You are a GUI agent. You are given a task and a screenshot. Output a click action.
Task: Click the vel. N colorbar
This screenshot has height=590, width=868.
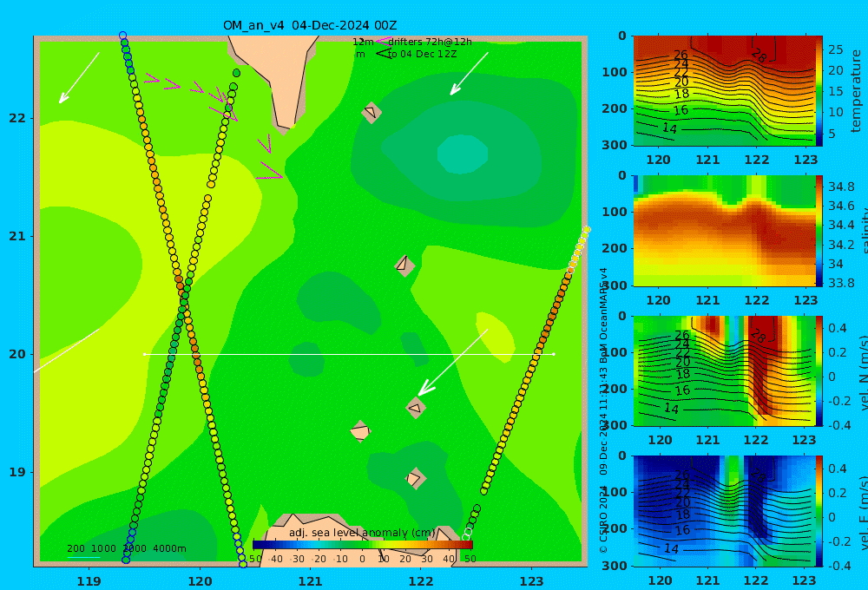(819, 370)
